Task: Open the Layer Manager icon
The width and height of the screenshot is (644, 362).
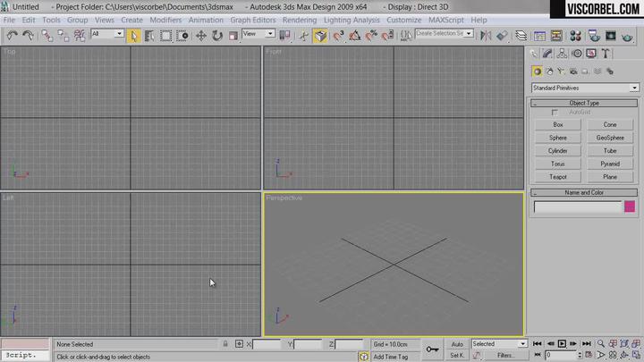Action: click(x=521, y=36)
